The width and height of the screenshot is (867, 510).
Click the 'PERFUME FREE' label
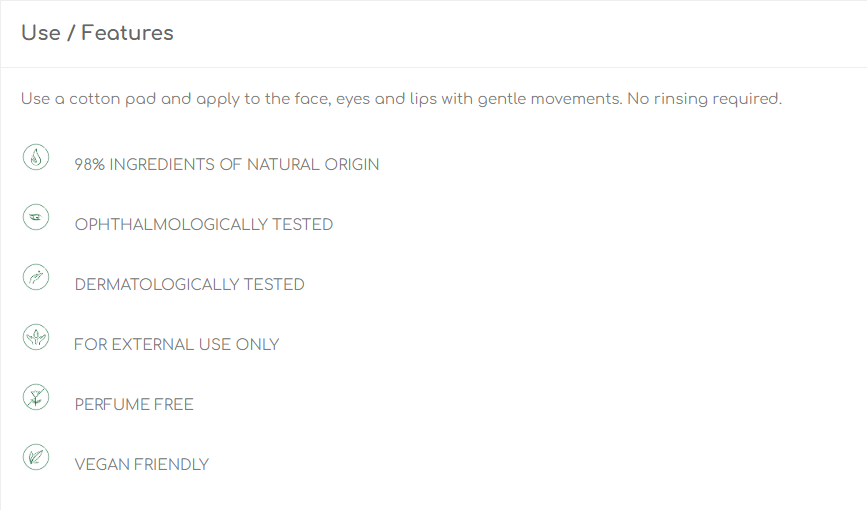tap(134, 404)
